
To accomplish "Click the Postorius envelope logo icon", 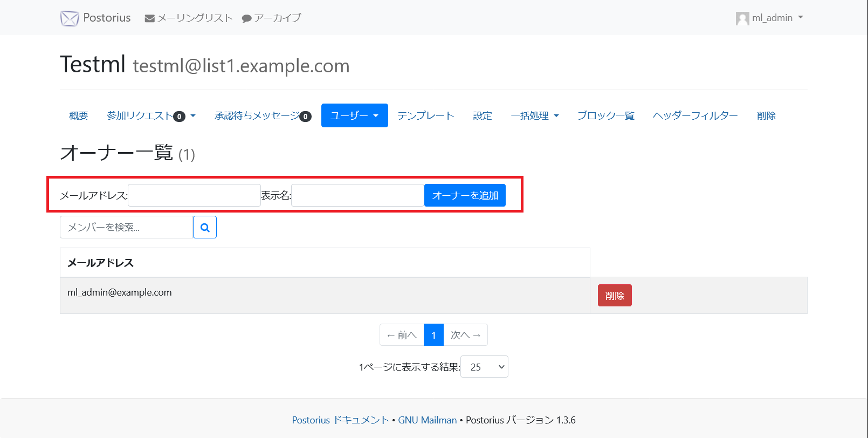I will click(70, 18).
